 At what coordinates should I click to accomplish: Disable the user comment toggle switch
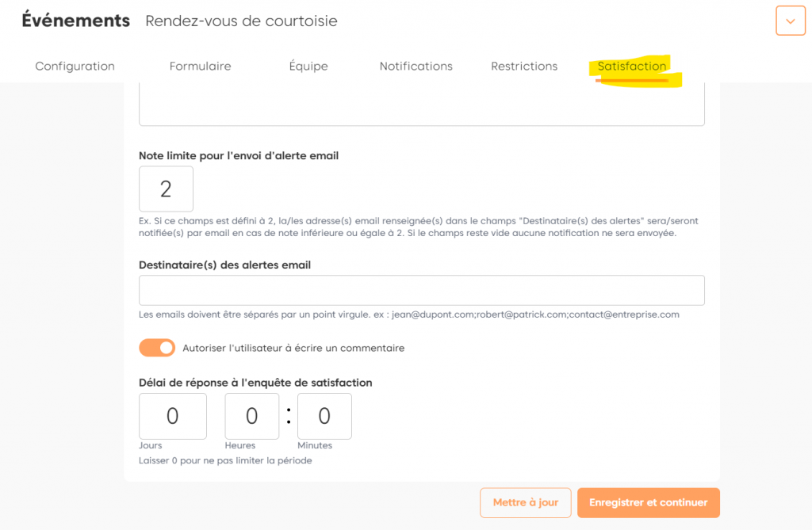(157, 348)
